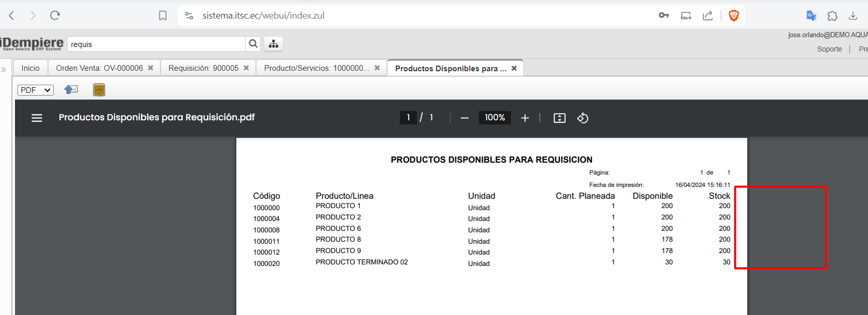Screen dimensions: 868x315
Task: Click the iDempiere search magnifier icon
Action: [x=253, y=44]
